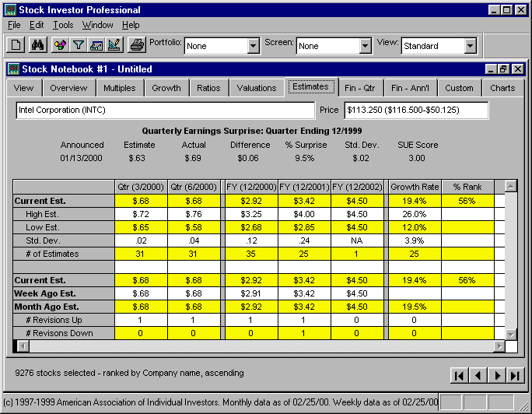Click the announced date 01/13/2000
The height and width of the screenshot is (414, 532).
(x=81, y=158)
